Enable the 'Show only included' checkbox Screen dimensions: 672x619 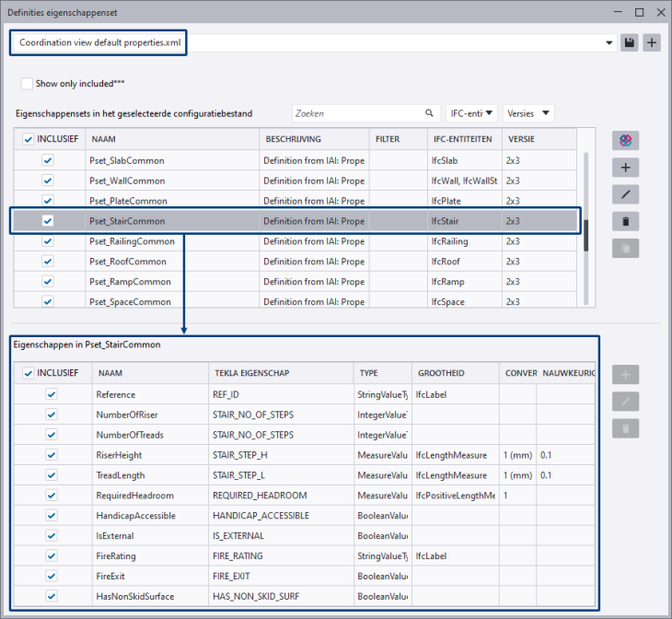[28, 84]
